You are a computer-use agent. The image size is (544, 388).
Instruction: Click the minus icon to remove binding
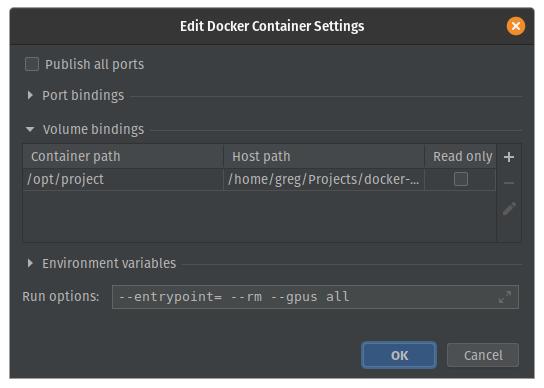(509, 183)
